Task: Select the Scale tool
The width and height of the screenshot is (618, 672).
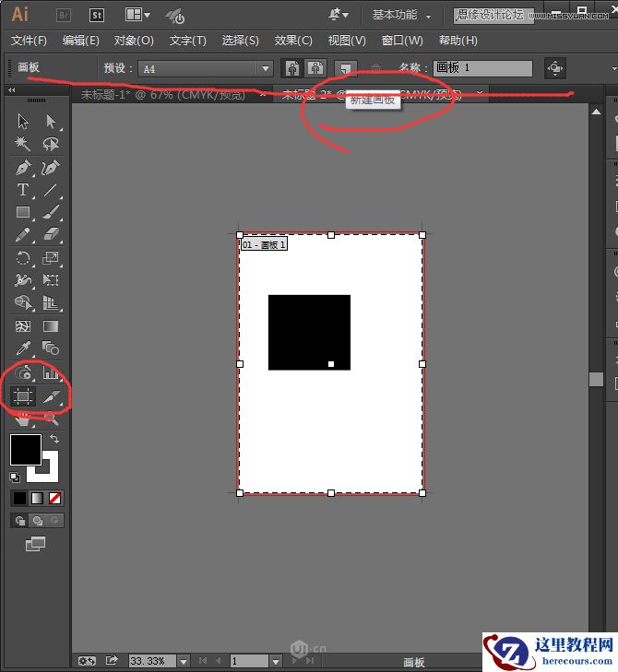Action: 51,257
